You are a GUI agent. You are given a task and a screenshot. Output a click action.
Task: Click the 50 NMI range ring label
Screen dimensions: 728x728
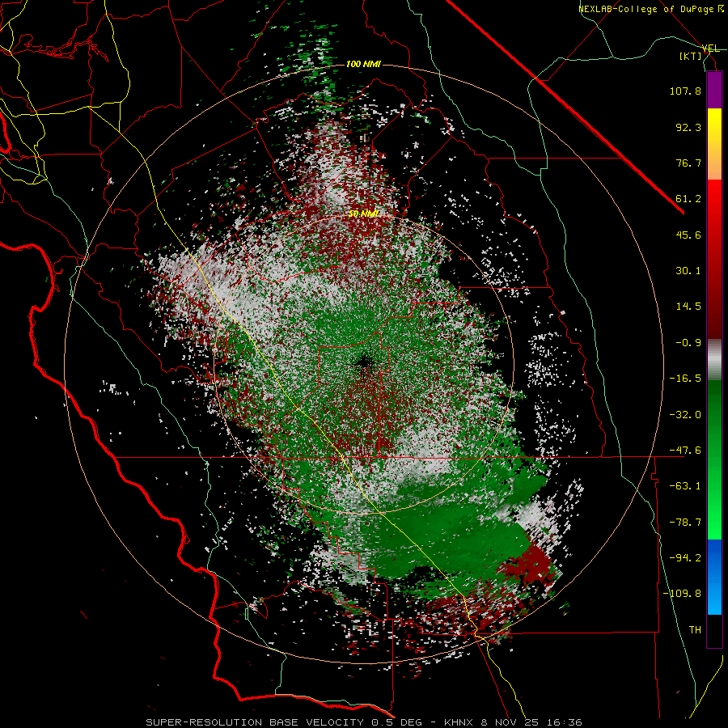[363, 214]
